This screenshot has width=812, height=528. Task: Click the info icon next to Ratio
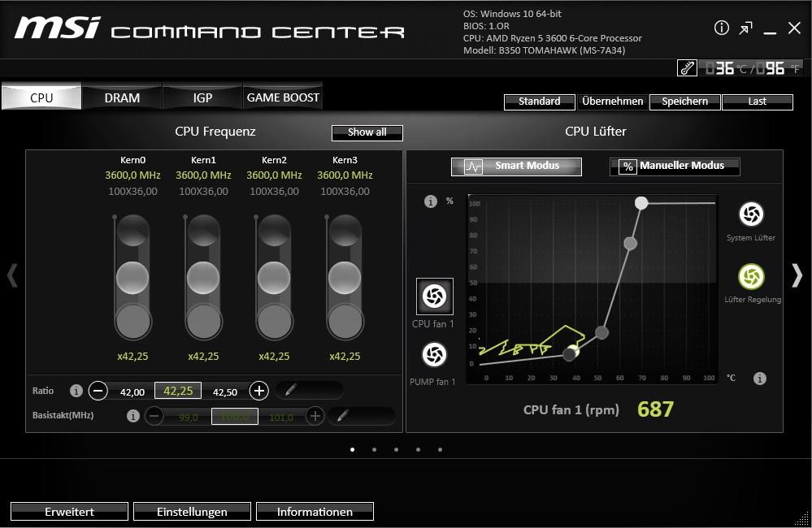pyautogui.click(x=76, y=391)
